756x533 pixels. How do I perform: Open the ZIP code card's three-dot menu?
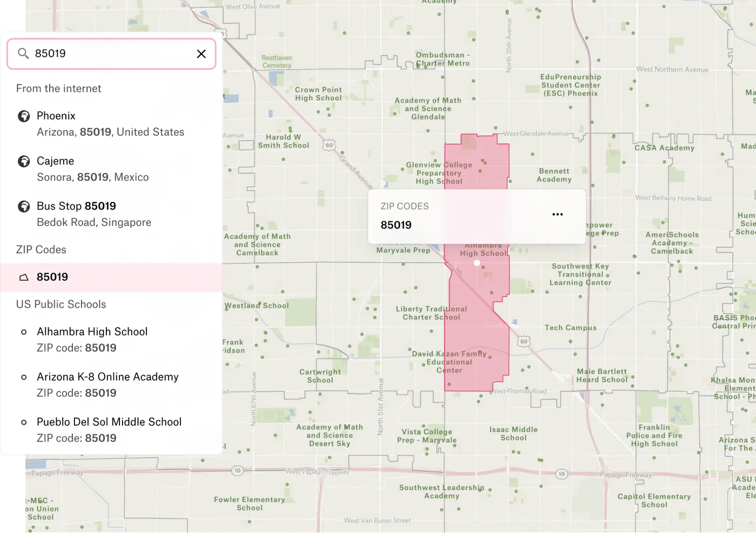pos(558,214)
